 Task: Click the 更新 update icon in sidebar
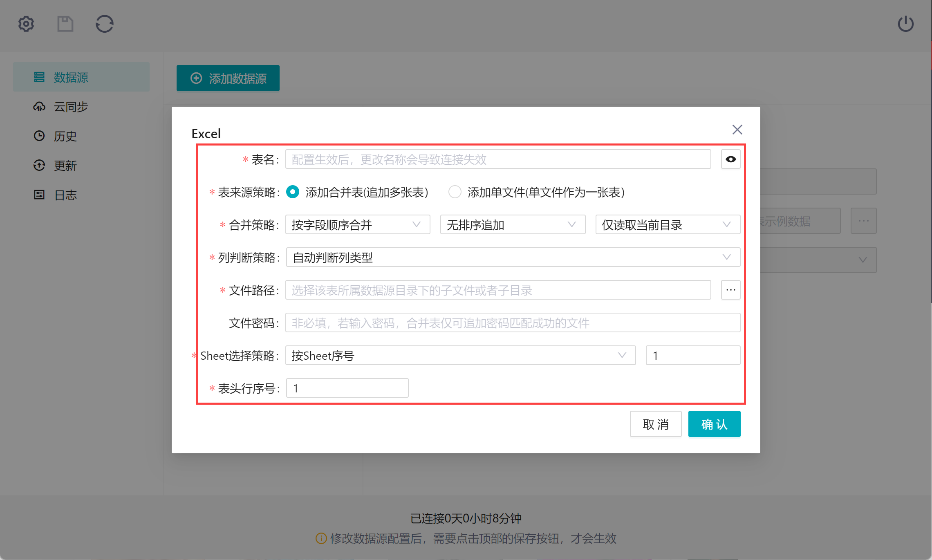point(39,166)
